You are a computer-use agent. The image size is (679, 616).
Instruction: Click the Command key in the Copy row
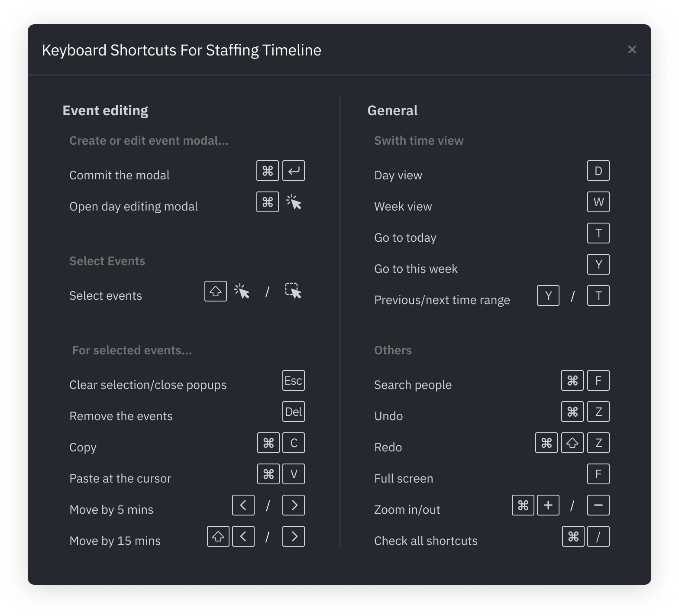pos(268,443)
